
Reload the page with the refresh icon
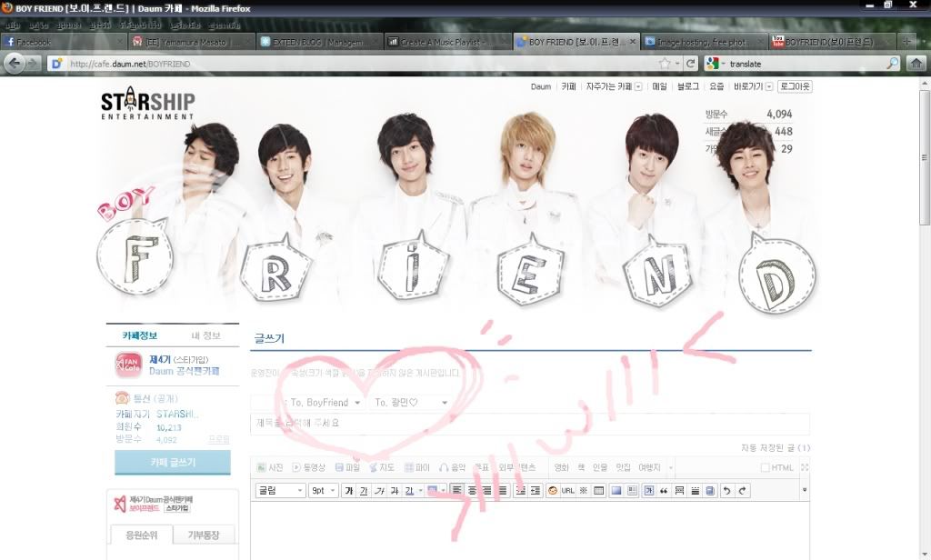[691, 64]
